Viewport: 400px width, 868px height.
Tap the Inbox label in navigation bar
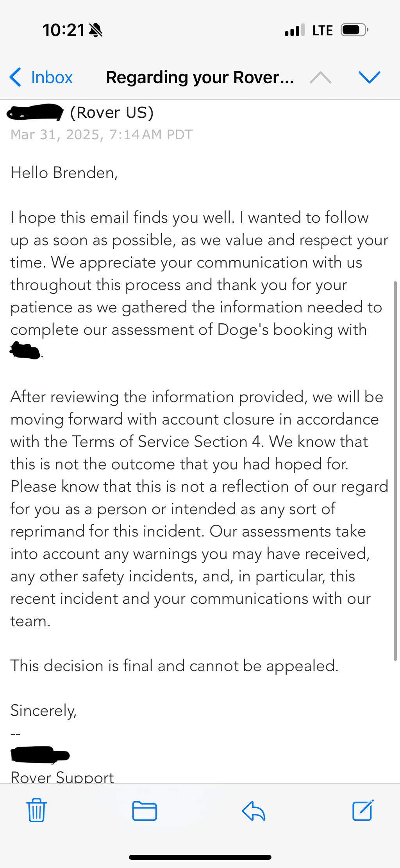[x=52, y=77]
